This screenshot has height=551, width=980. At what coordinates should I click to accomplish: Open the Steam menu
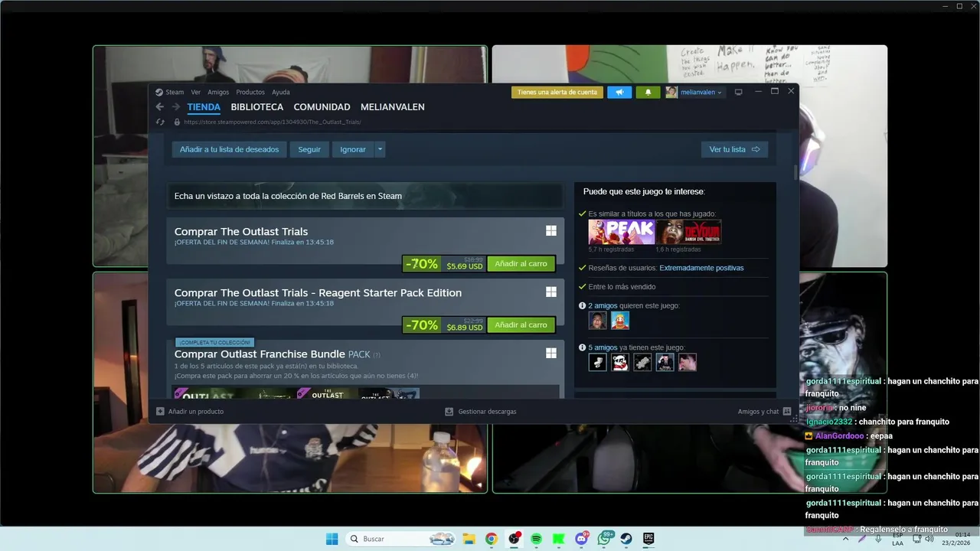[x=175, y=92]
